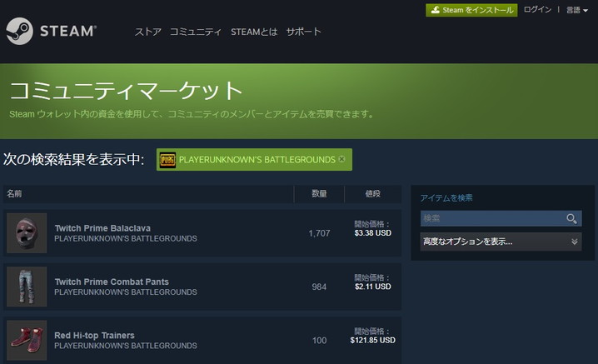Open the ストア menu
Viewport: 598px width, 364px height.
click(148, 32)
